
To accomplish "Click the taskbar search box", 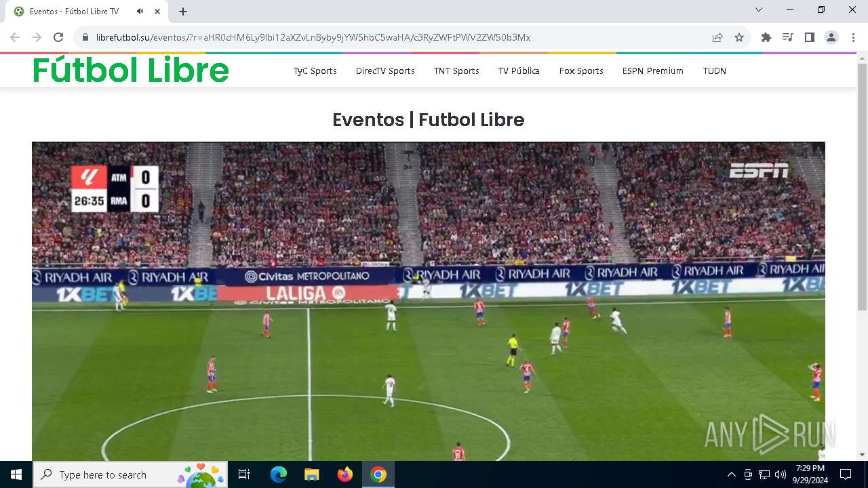I will point(130,474).
